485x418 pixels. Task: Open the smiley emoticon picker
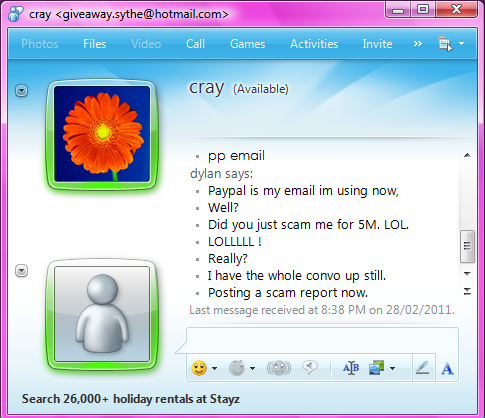pos(199,368)
